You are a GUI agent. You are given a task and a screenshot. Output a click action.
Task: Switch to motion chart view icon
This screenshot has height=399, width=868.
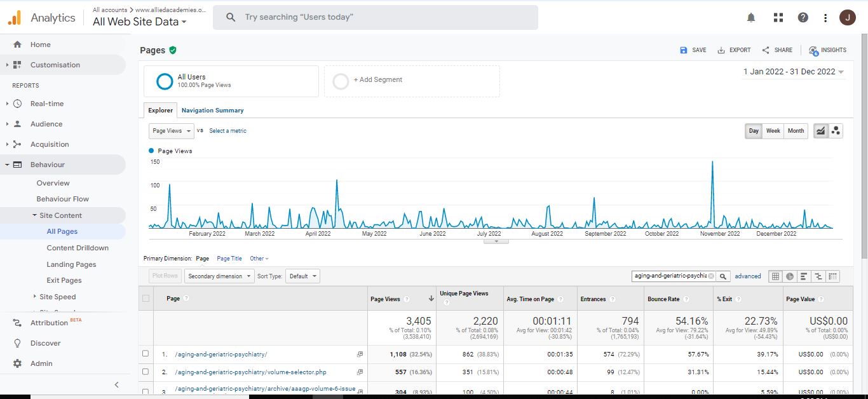click(x=836, y=131)
